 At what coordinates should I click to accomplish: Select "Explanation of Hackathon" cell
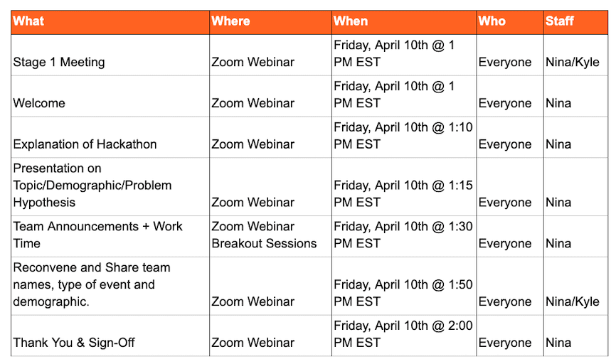click(110, 137)
